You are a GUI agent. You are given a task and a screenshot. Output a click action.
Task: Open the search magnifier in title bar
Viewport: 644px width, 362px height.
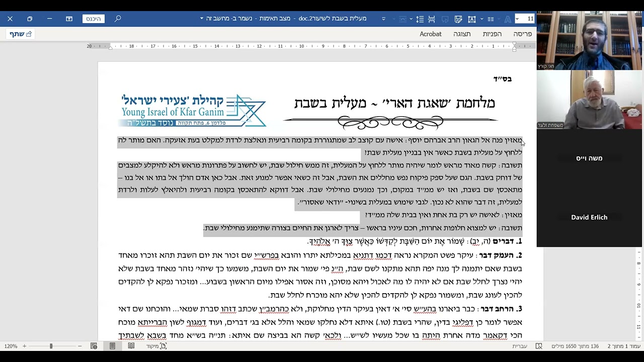click(118, 19)
